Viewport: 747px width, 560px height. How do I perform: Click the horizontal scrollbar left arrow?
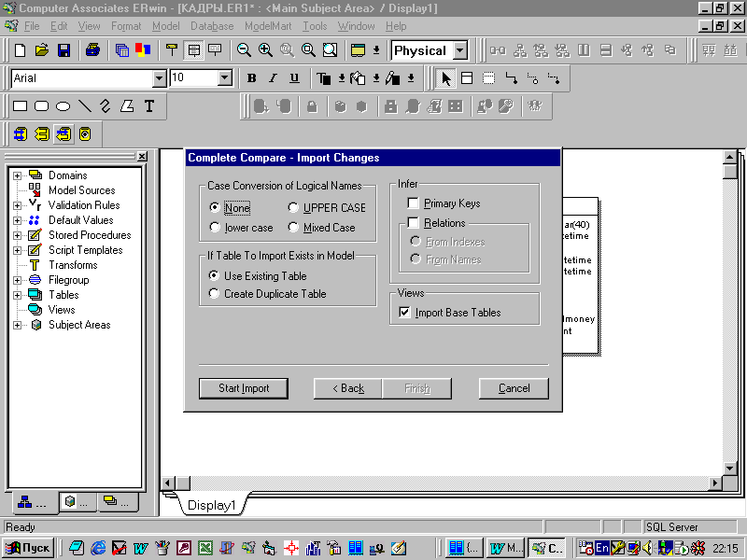[x=167, y=483]
